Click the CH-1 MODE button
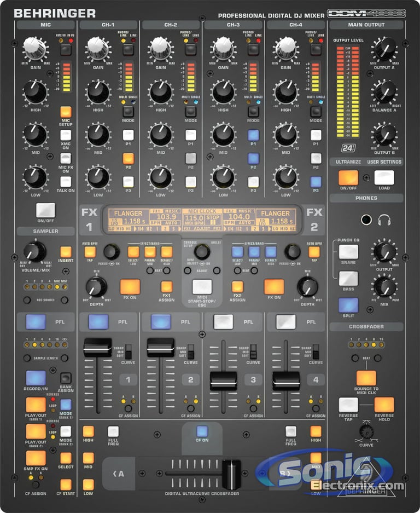The image size is (420, 513). click(x=128, y=112)
